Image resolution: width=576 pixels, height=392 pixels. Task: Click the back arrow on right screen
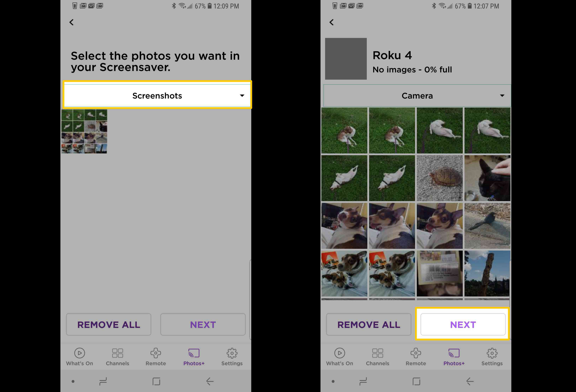(x=332, y=22)
